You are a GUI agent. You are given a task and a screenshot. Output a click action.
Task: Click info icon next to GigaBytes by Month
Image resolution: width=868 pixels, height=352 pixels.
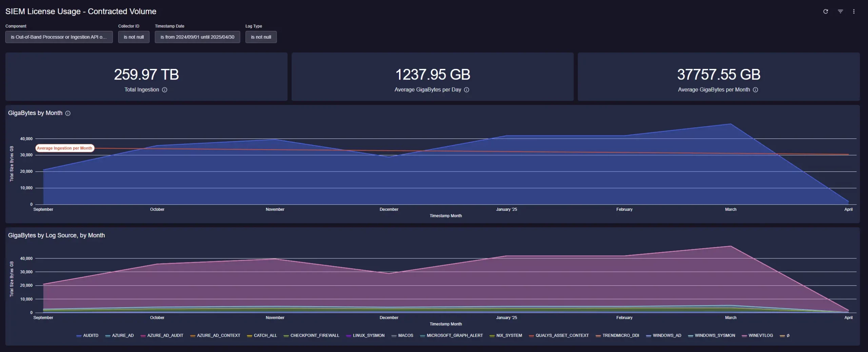click(68, 113)
